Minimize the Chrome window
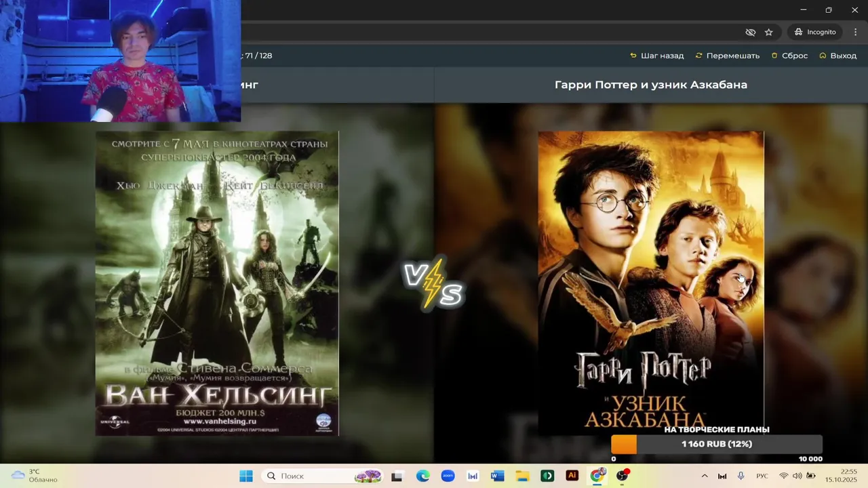 [803, 10]
